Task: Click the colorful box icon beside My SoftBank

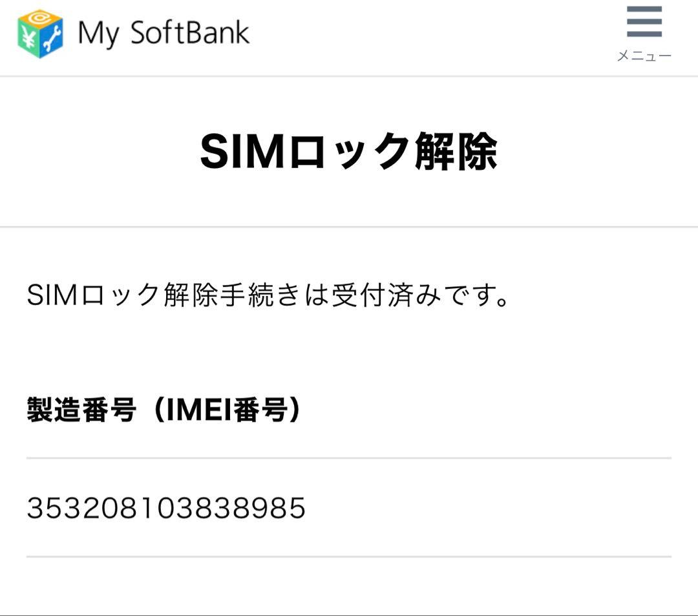Action: [39, 34]
